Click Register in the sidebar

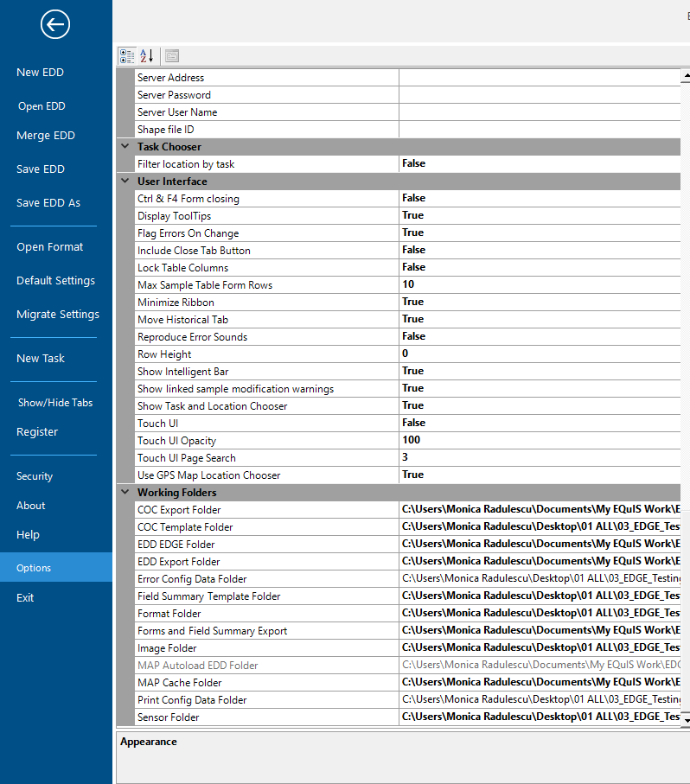tap(37, 431)
